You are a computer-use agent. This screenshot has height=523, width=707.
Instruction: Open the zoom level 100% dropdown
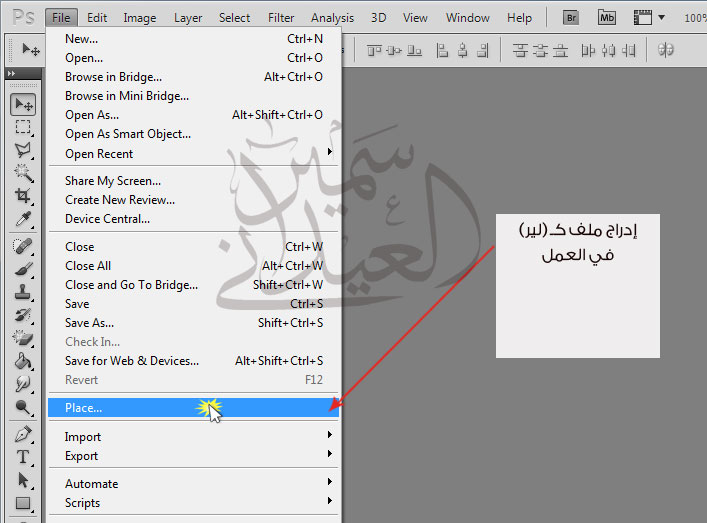[695, 18]
